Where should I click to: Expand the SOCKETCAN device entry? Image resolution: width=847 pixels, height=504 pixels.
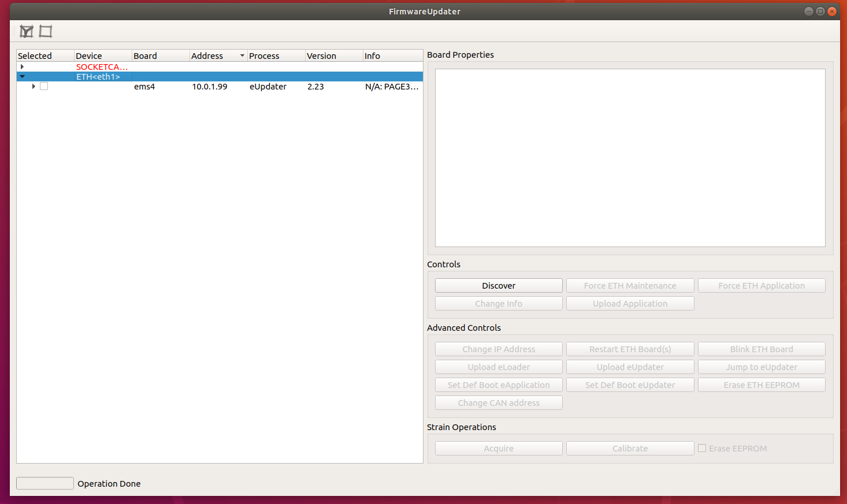22,66
